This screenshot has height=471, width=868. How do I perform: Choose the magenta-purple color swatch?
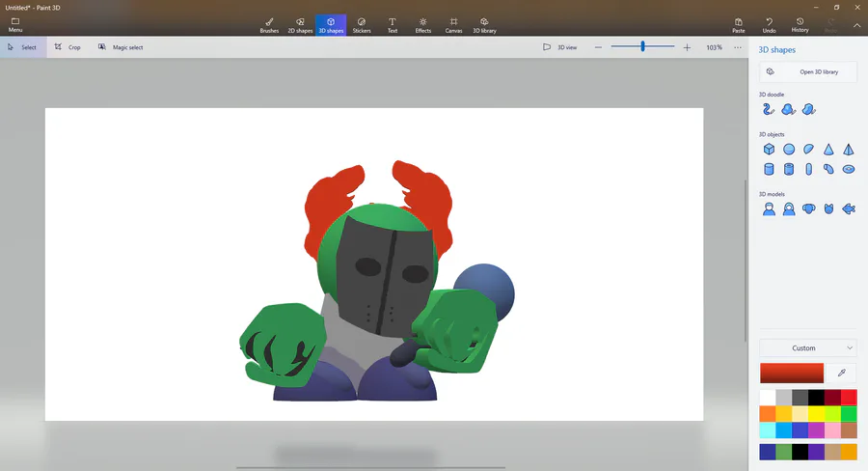(817, 430)
